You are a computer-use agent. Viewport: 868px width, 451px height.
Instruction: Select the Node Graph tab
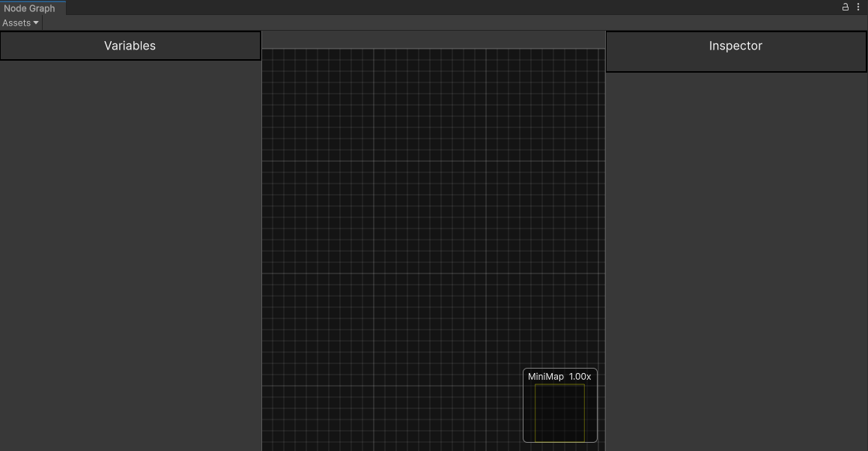coord(31,7)
